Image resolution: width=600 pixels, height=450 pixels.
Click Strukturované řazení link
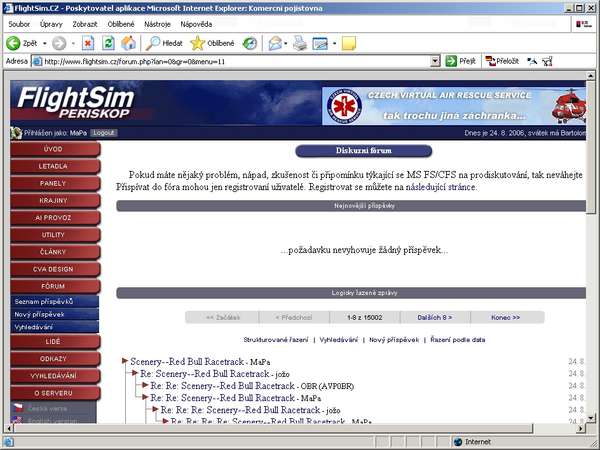(x=276, y=340)
